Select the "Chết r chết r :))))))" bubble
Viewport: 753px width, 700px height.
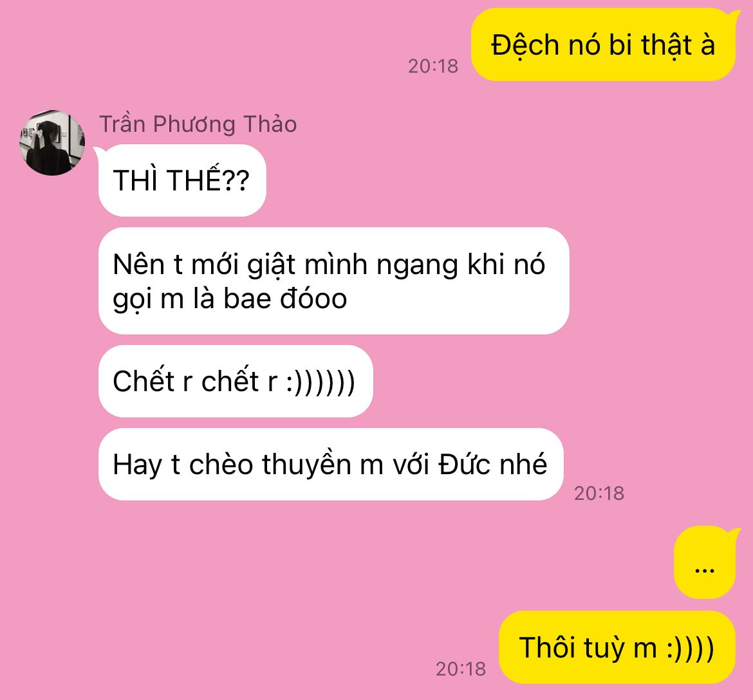click(x=236, y=382)
